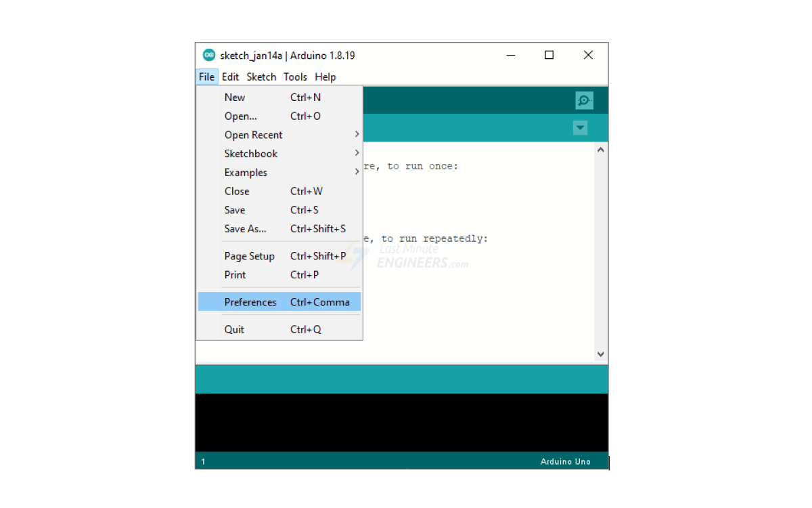Click the editor scrollbar down arrow

point(601,354)
